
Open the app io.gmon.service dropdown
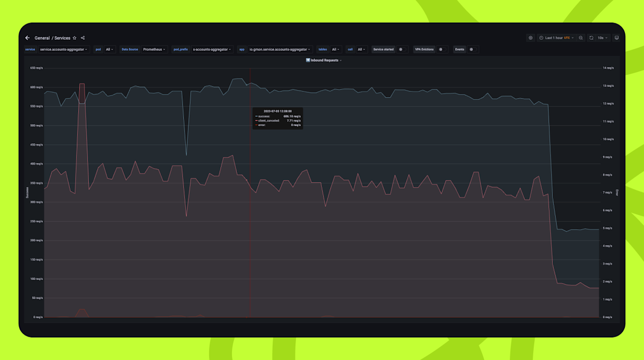280,49
